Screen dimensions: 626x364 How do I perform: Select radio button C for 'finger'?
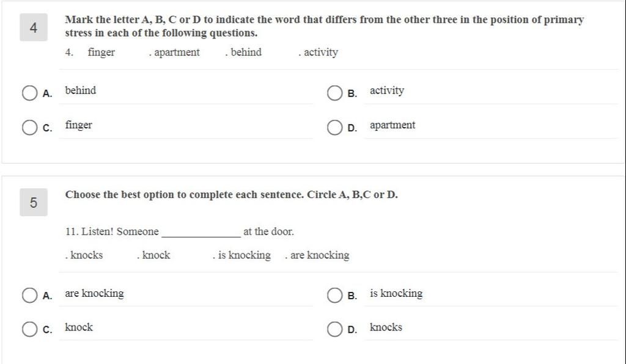(29, 128)
